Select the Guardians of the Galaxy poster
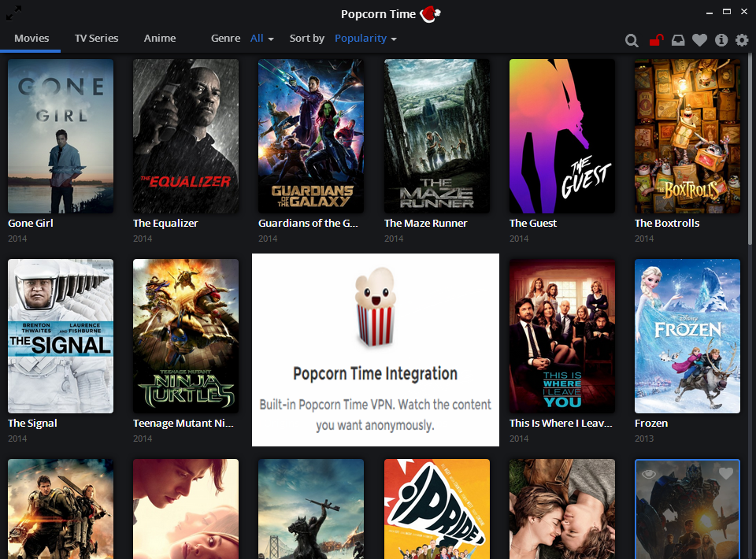The width and height of the screenshot is (756, 559). [x=311, y=136]
